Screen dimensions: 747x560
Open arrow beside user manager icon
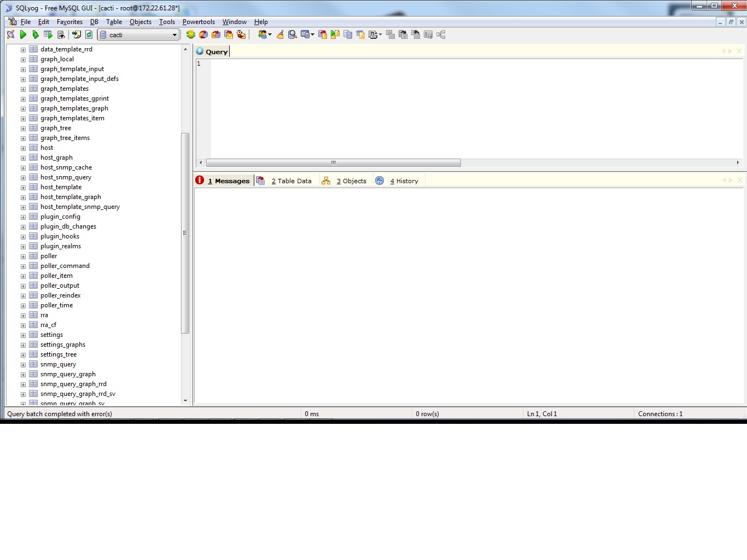(270, 34)
